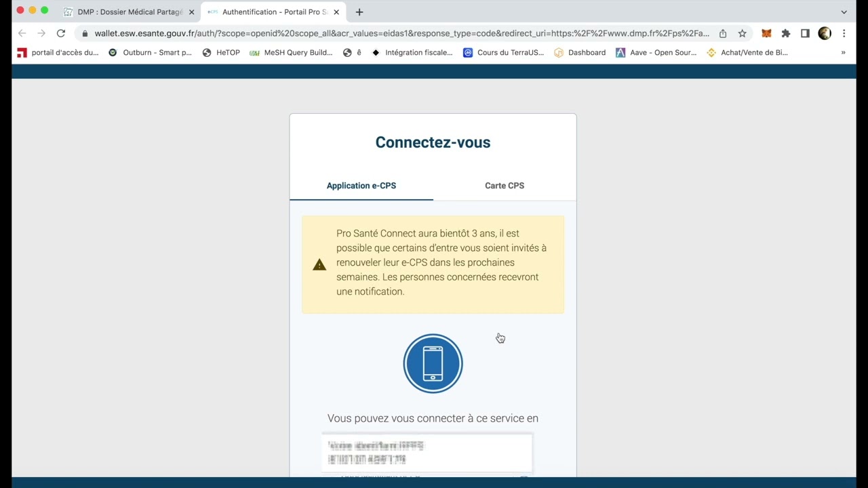Minimize the Chrome window with yellow button
The width and height of the screenshot is (868, 488).
click(x=32, y=10)
